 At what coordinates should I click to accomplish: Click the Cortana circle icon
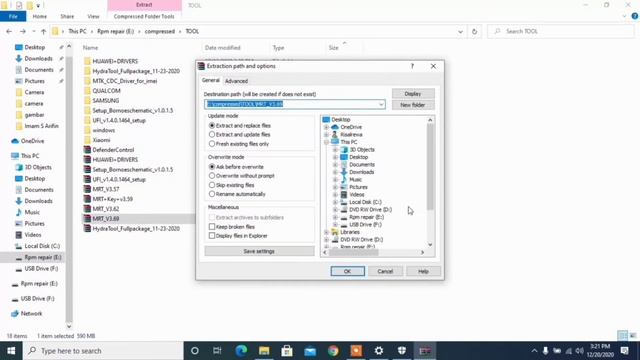point(195,351)
